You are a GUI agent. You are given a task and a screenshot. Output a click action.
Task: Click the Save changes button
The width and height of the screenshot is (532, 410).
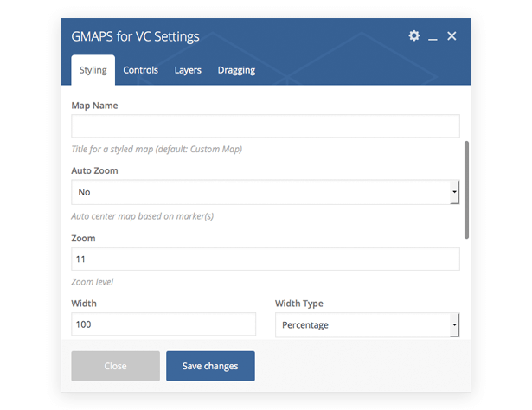(210, 366)
